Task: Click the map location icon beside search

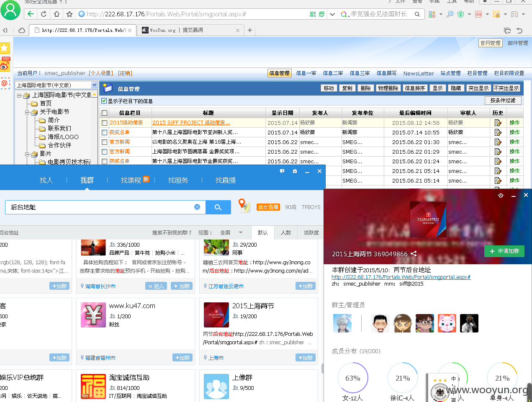Action: point(244,206)
